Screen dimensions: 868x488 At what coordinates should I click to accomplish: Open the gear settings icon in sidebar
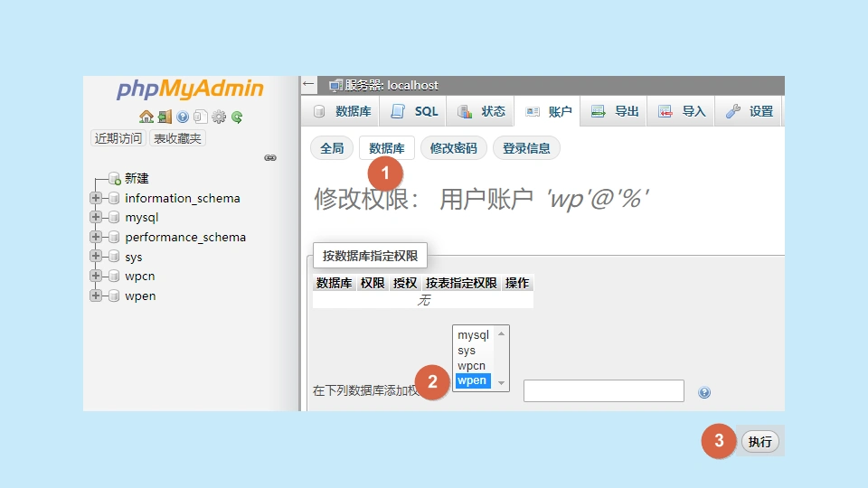(218, 117)
